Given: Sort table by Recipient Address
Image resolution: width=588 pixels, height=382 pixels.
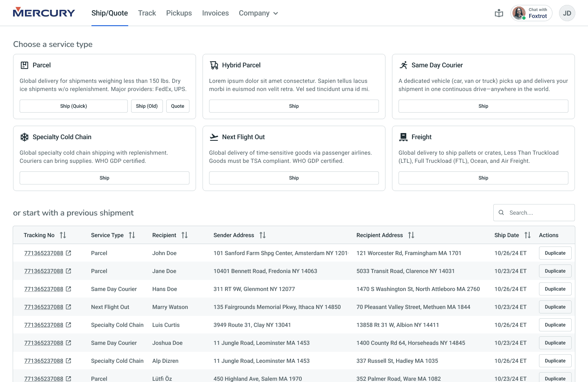Looking at the screenshot, I should tap(411, 235).
